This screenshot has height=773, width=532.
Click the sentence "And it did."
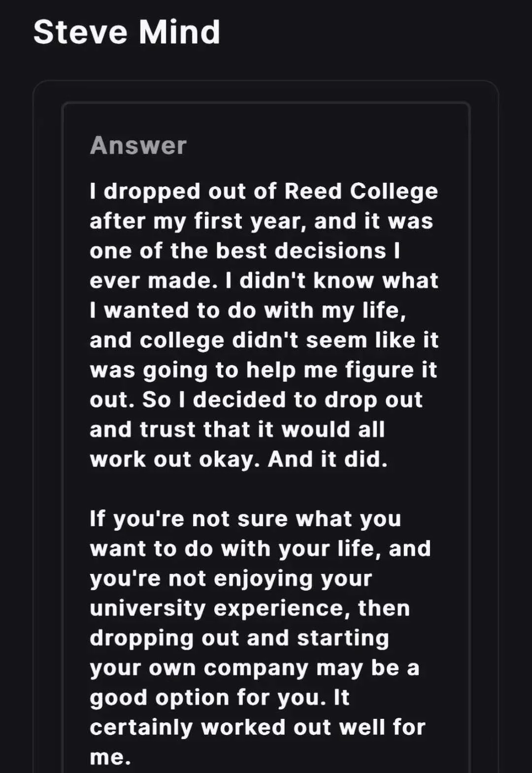(328, 459)
